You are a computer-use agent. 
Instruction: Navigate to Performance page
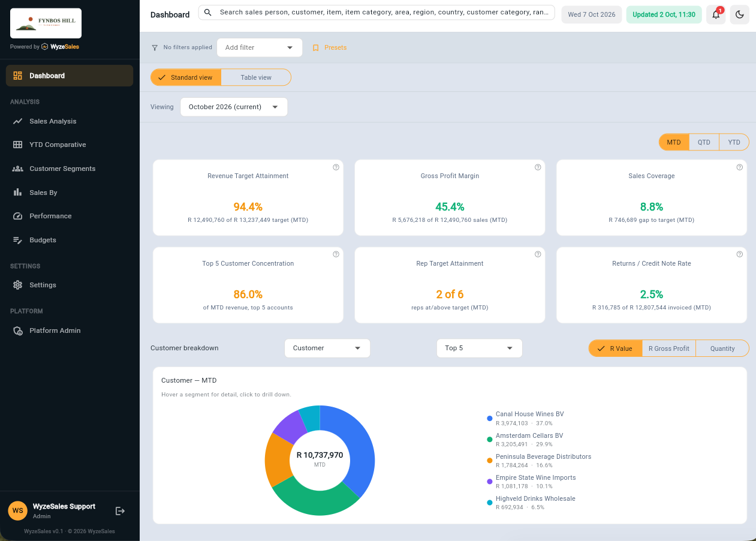(70, 216)
